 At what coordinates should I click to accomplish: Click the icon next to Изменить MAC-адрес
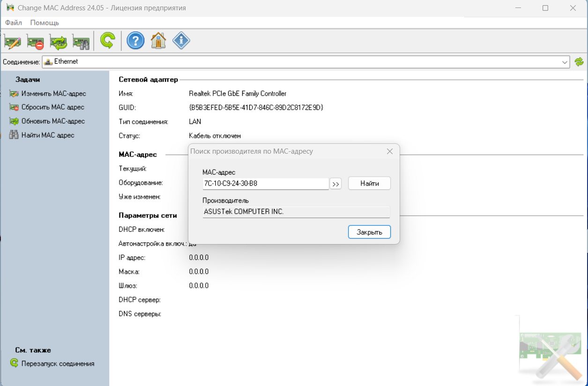point(14,94)
